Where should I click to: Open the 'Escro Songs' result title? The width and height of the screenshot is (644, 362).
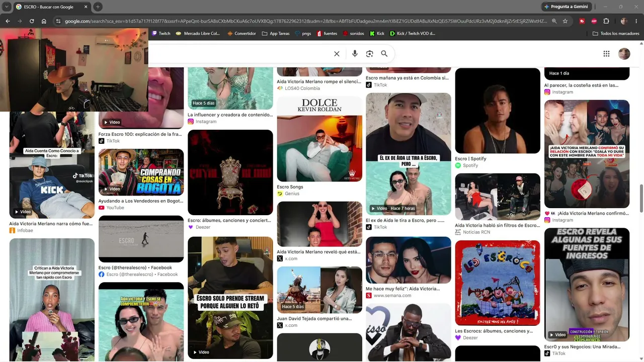[x=290, y=187]
